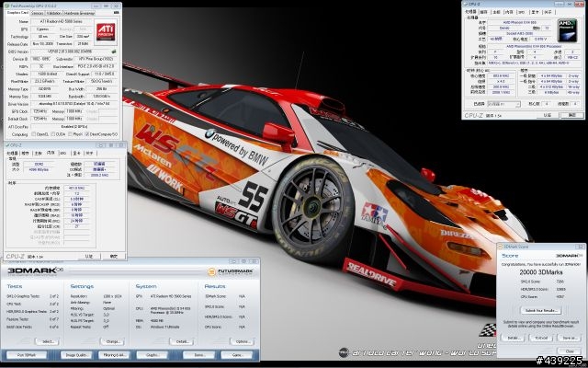Viewport: 588px width, 368px height.
Task: Click 认证 button in top-right CPU-Z window
Action: pos(548,115)
